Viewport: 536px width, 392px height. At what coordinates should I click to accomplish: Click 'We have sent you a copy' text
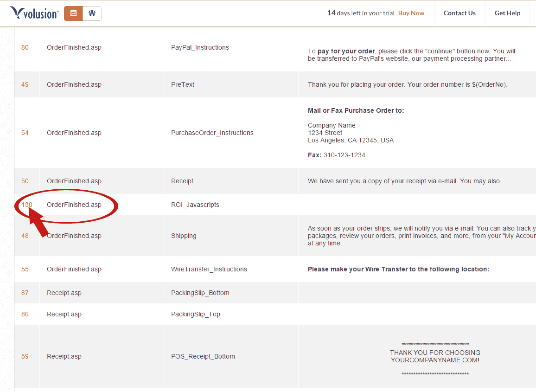[404, 181]
